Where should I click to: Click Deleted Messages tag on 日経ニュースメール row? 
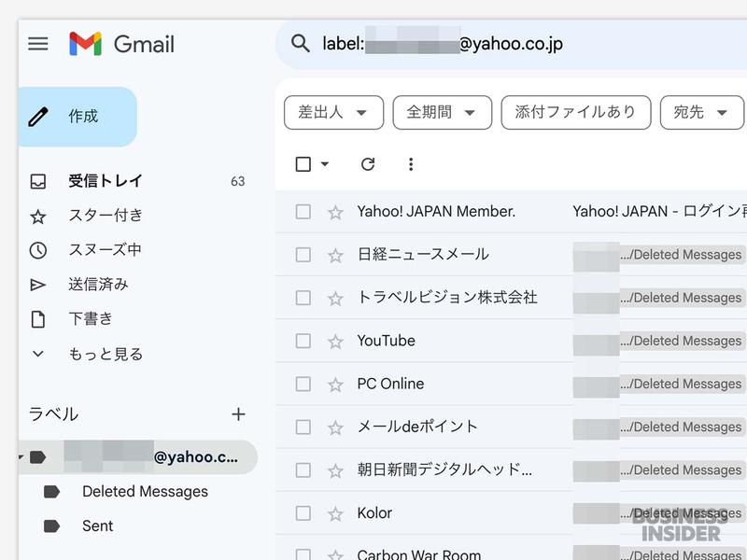pos(683,255)
